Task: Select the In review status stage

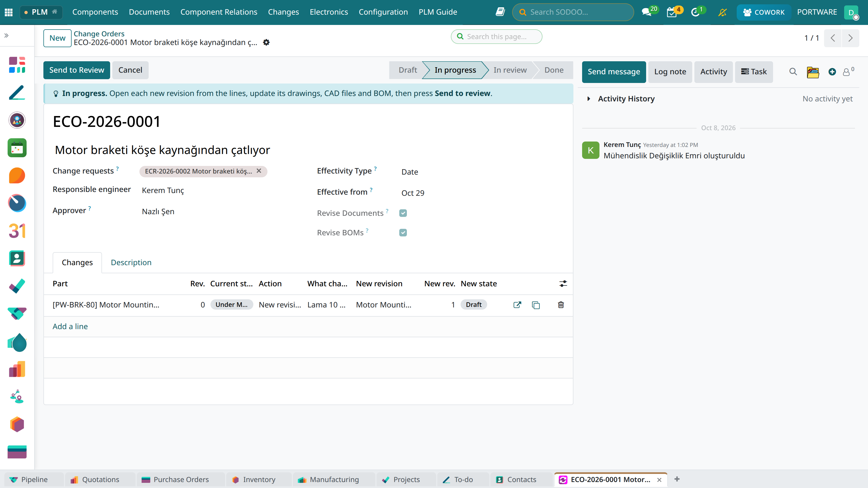Action: click(x=510, y=70)
